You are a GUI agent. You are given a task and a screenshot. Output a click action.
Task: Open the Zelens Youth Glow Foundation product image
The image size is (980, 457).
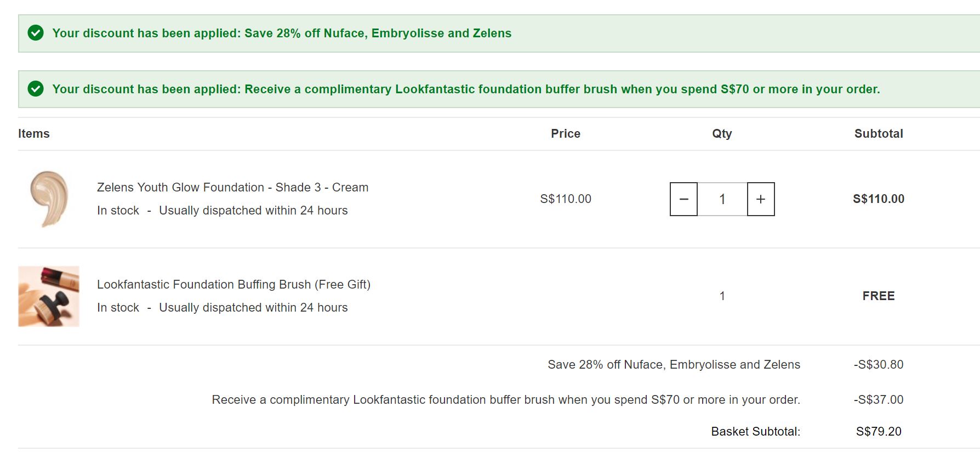(49, 199)
